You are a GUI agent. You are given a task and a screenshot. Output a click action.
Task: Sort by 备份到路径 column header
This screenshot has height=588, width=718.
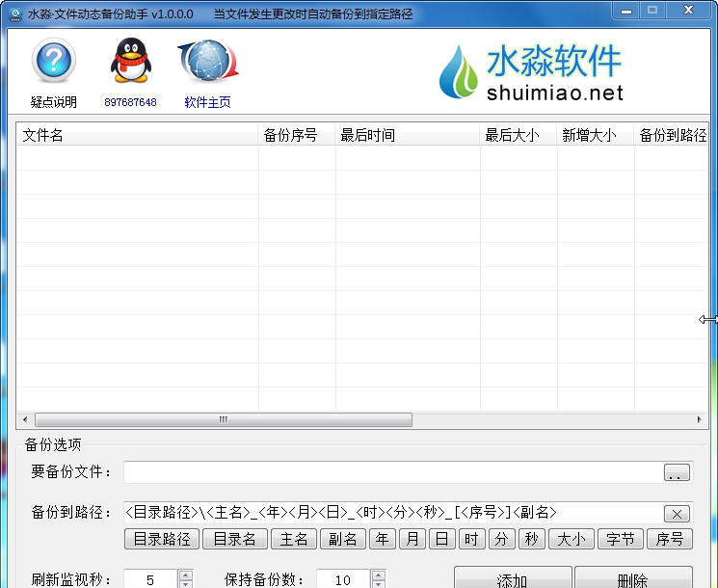[x=672, y=135]
